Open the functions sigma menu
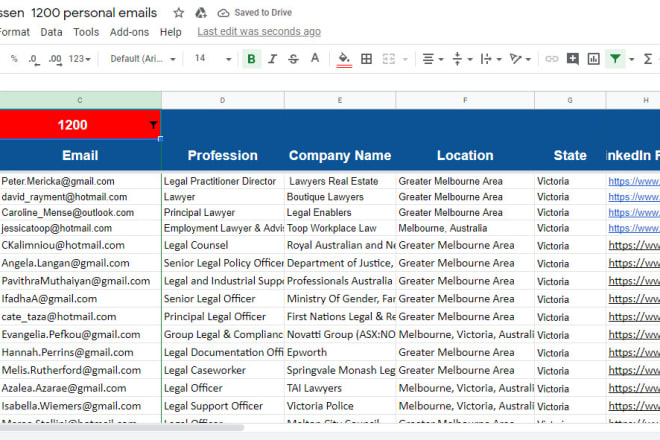Viewport: 660px width, 440px height. coord(648,59)
